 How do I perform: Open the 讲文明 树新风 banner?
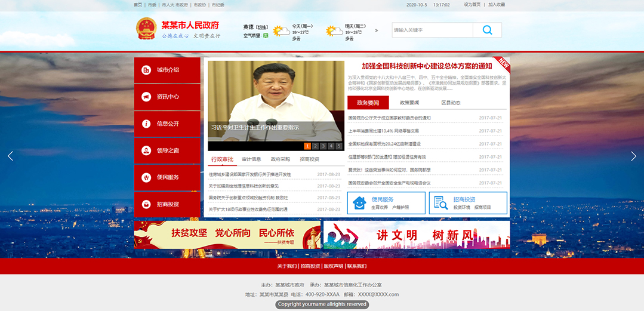[x=416, y=235]
